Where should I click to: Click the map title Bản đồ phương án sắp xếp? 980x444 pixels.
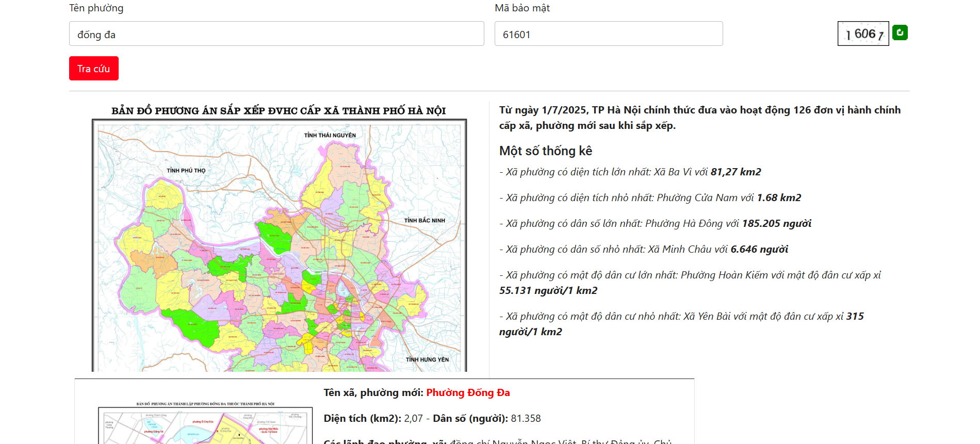point(279,111)
